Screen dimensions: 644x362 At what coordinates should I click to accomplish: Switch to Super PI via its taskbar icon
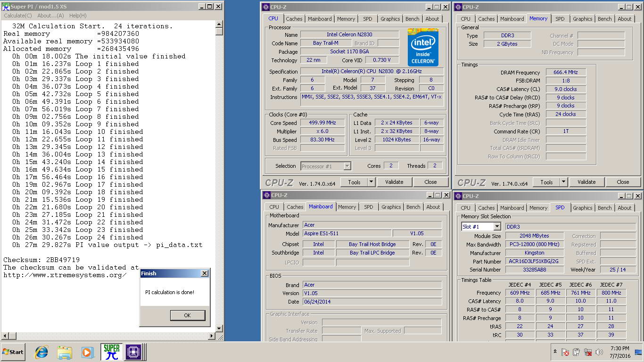(x=111, y=352)
